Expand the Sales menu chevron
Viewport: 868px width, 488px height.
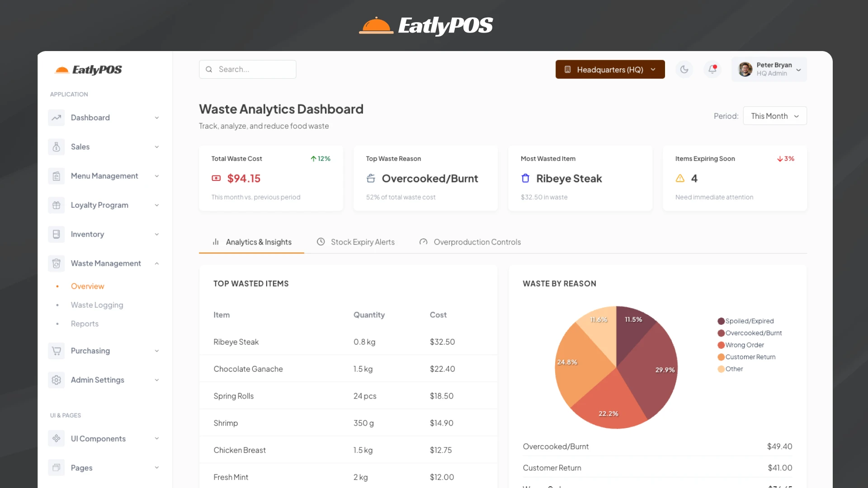[157, 147]
